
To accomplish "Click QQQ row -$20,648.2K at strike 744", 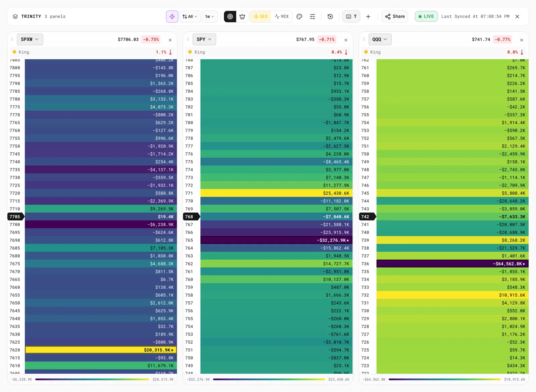I will (x=453, y=201).
